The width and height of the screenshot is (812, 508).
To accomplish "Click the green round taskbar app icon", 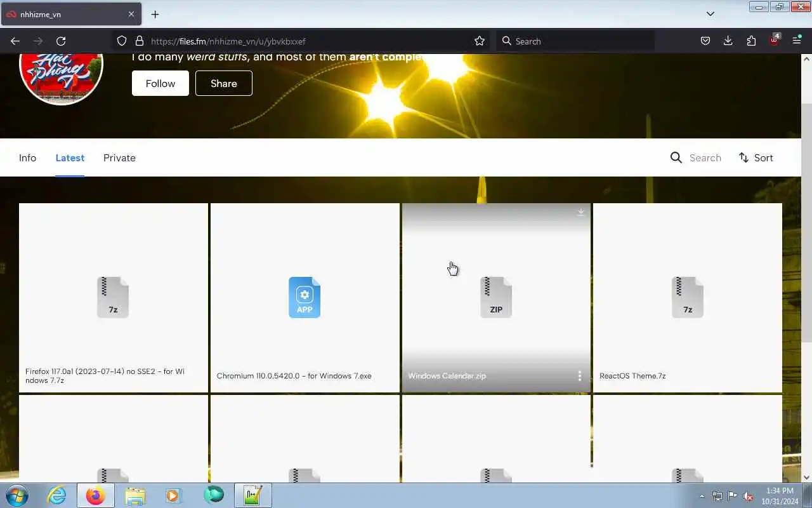I will point(214,495).
